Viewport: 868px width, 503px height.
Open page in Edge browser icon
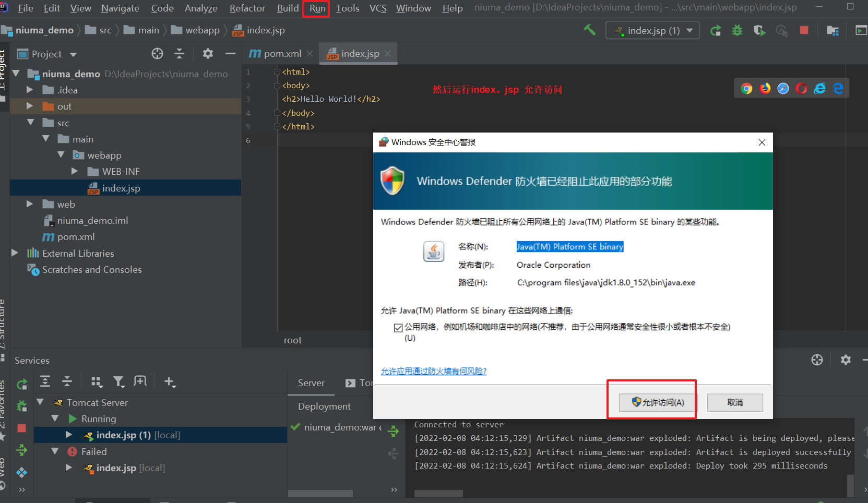[x=838, y=88]
